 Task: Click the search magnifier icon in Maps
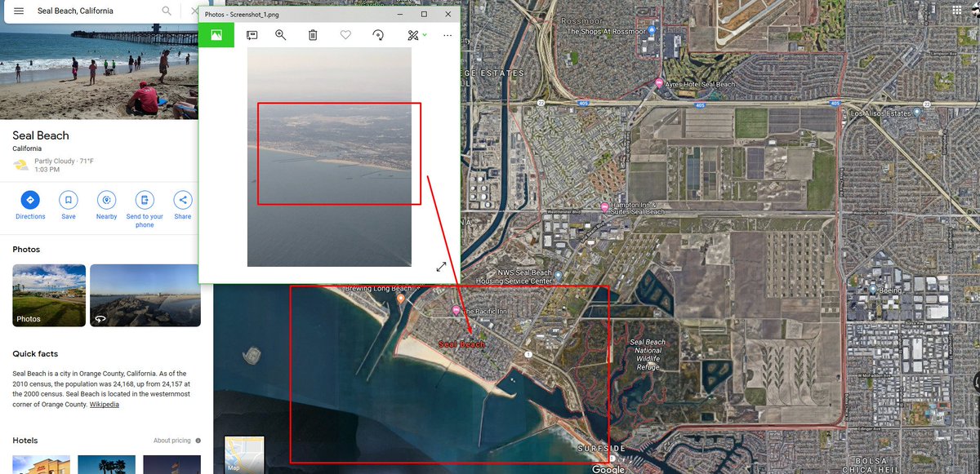(167, 11)
